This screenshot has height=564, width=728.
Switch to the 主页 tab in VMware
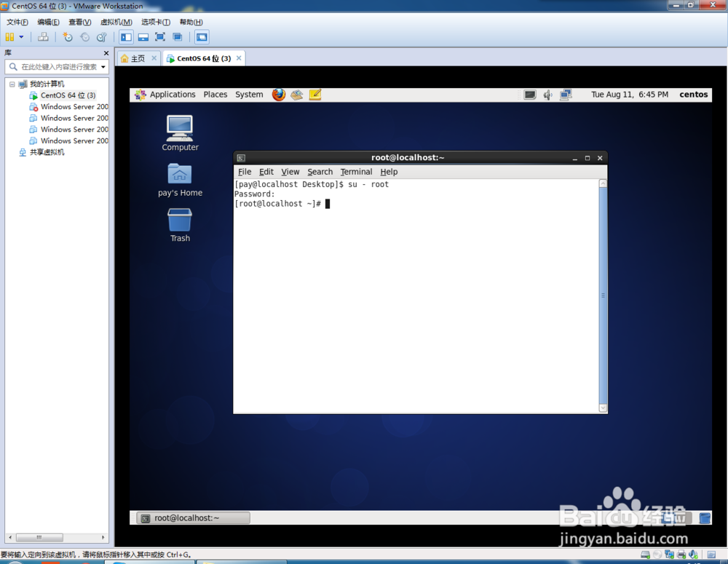click(138, 57)
